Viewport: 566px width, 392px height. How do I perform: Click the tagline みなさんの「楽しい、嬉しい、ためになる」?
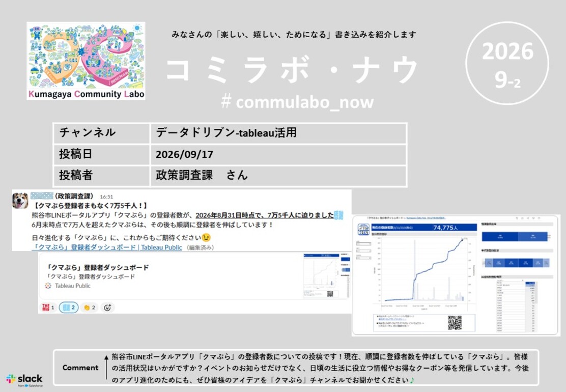coord(251,35)
